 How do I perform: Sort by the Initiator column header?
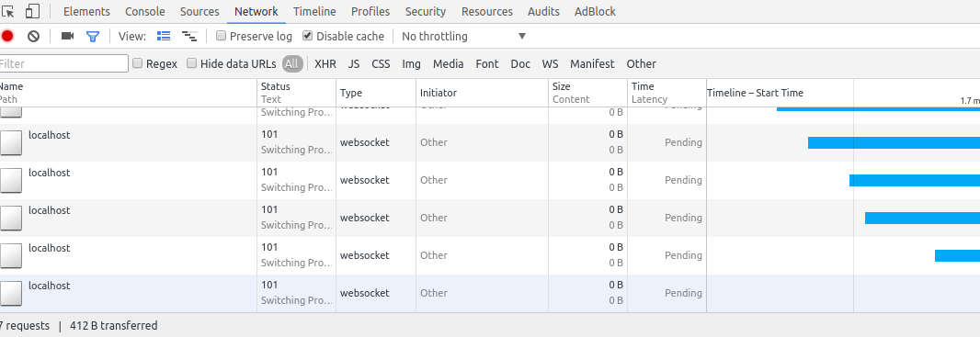click(482, 93)
